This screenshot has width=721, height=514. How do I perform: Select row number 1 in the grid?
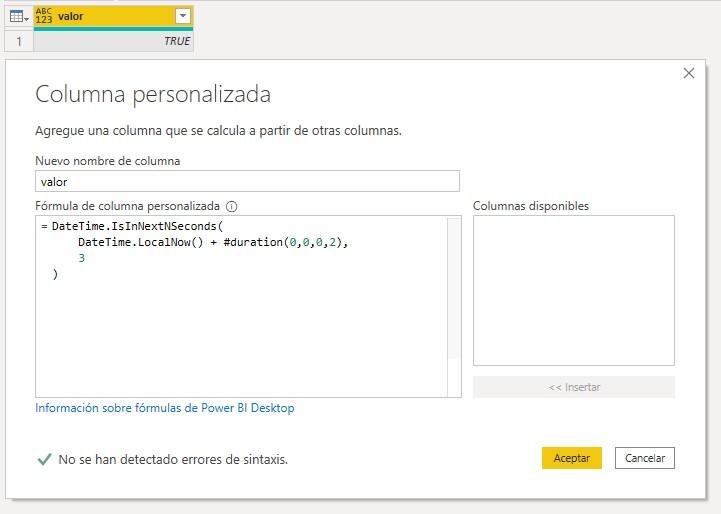coord(18,41)
